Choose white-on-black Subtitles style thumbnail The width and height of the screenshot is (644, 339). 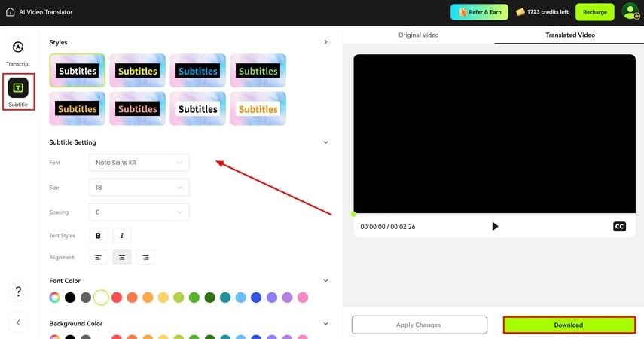[x=78, y=71]
